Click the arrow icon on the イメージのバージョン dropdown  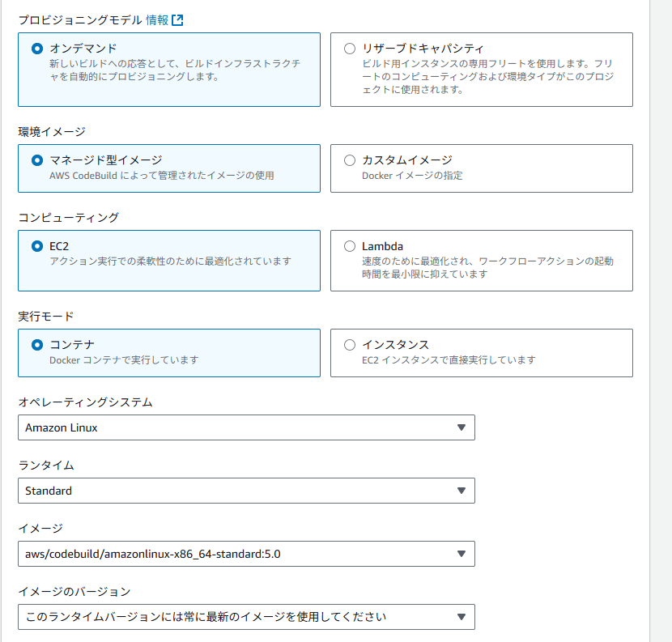[461, 617]
